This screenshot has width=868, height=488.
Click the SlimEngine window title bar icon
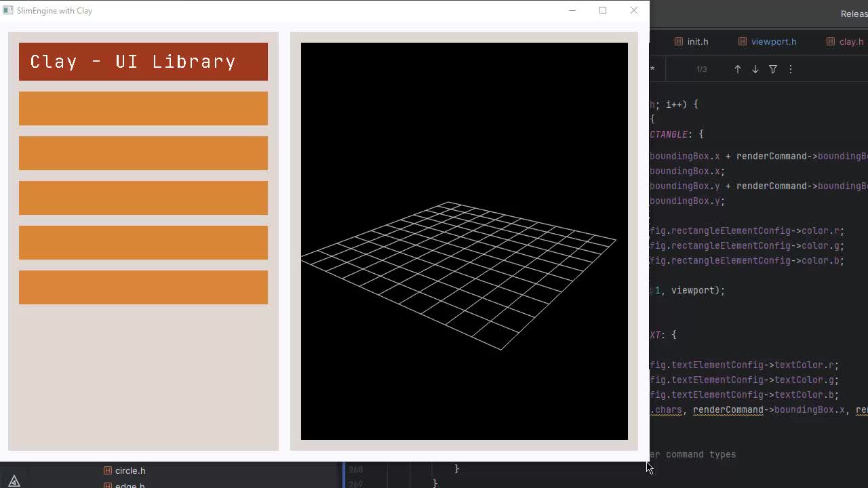click(8, 10)
